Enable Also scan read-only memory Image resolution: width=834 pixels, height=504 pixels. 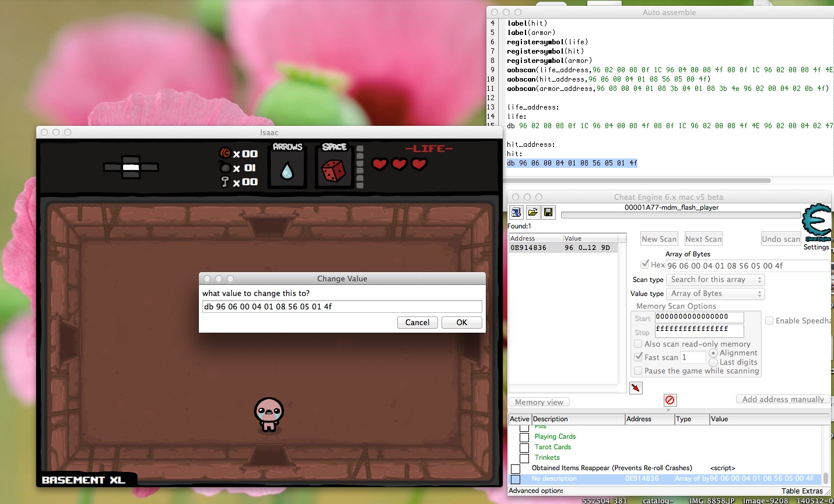[x=638, y=344]
